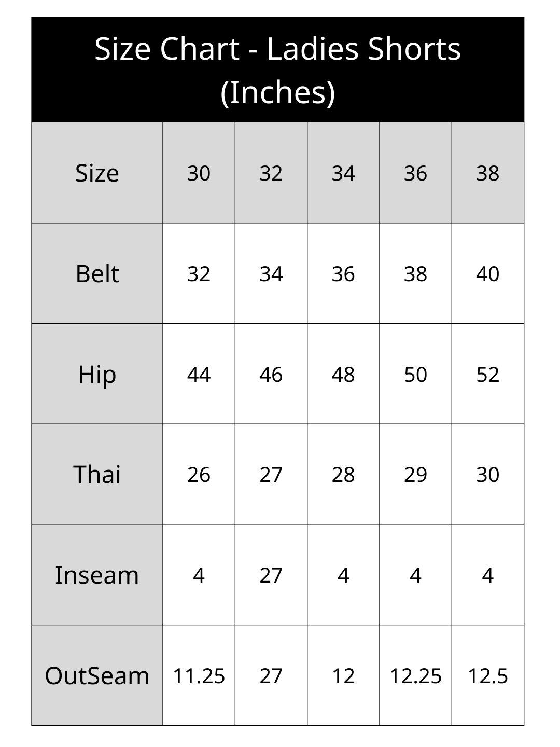Select the Inseam row label
Screen dimensions: 560x747
point(97,575)
